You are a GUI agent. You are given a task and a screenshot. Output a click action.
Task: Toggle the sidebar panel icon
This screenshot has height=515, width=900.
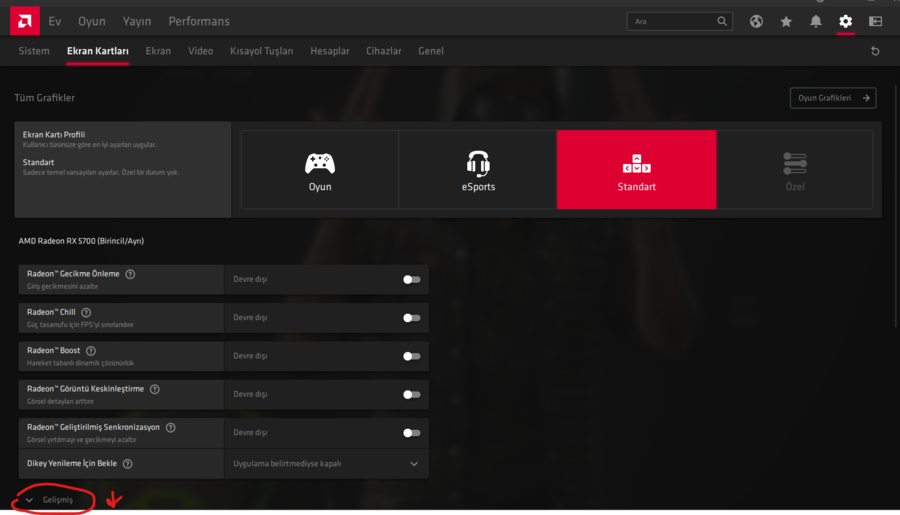(875, 21)
